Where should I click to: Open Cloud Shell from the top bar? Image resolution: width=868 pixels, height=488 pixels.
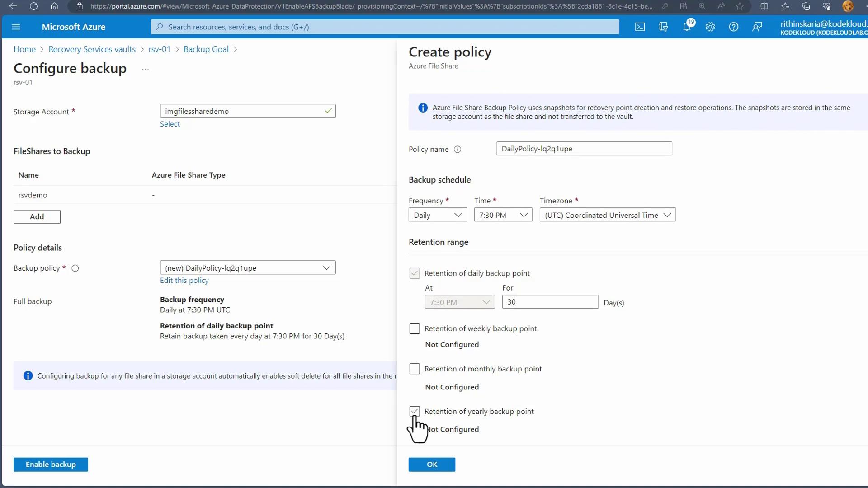pyautogui.click(x=640, y=27)
